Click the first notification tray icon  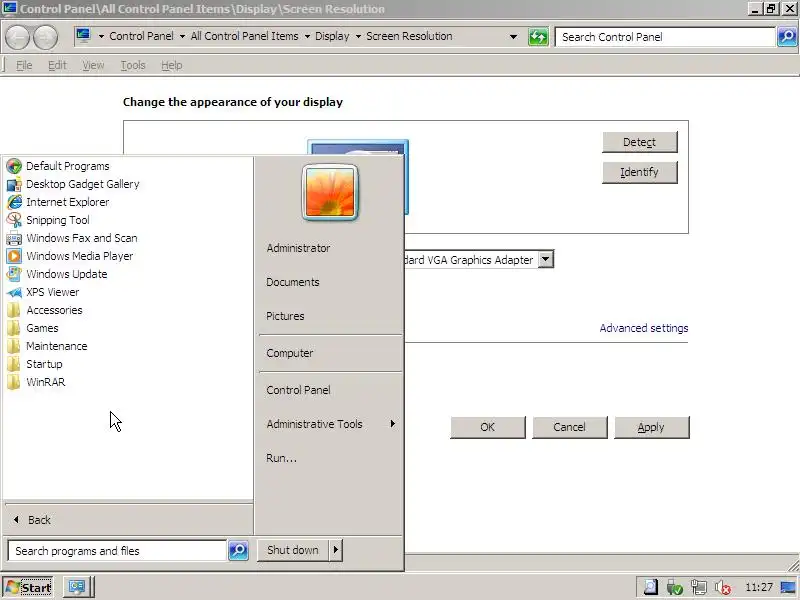point(651,588)
